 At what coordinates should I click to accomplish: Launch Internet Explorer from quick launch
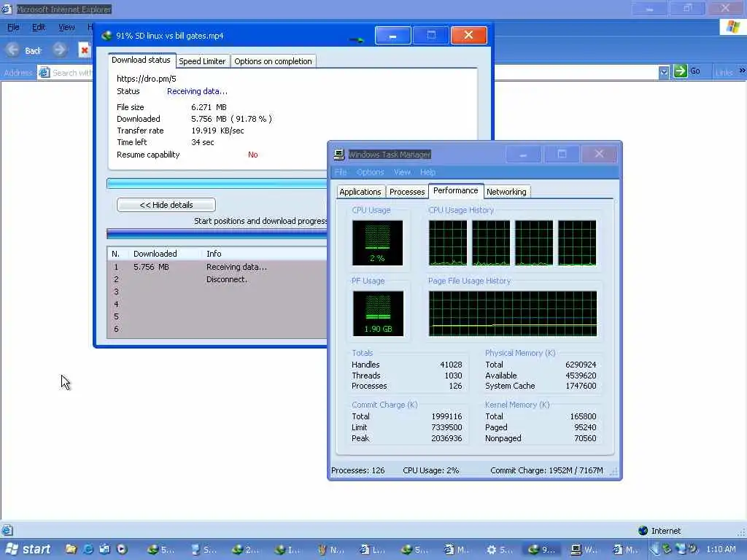(88, 549)
